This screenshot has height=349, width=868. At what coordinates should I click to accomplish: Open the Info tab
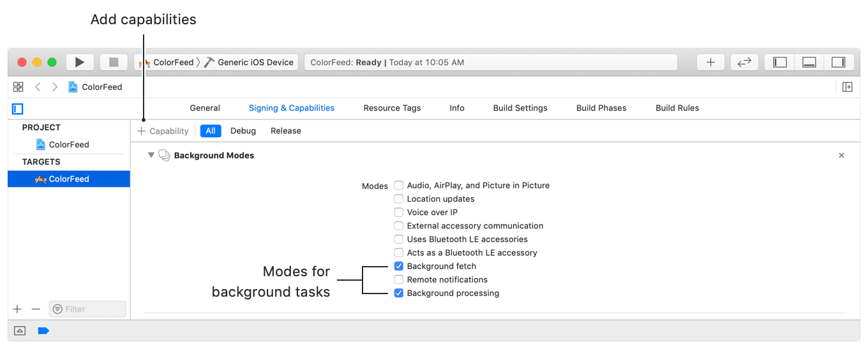pyautogui.click(x=457, y=108)
